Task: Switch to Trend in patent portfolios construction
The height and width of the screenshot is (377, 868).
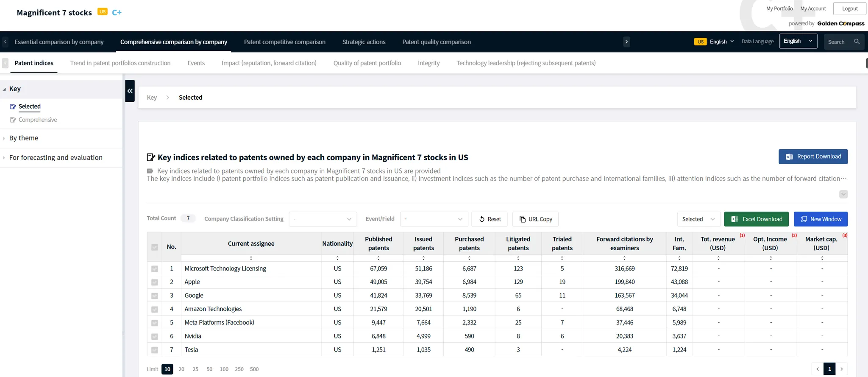Action: 120,63
